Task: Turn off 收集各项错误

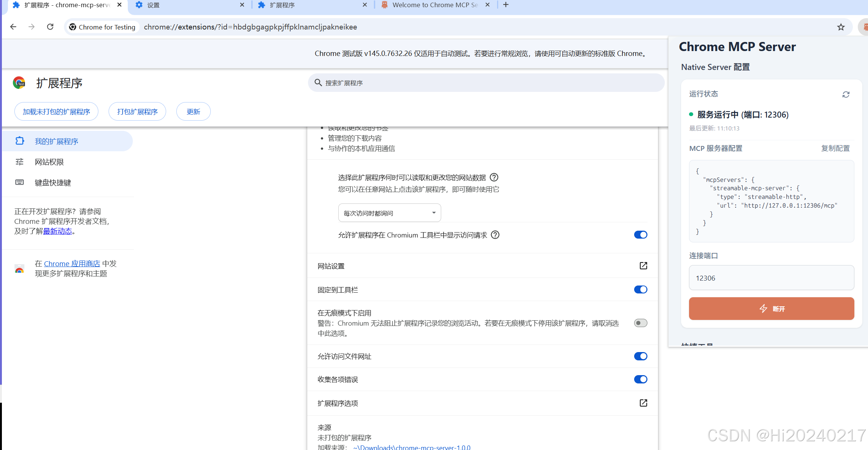Action: (x=640, y=379)
